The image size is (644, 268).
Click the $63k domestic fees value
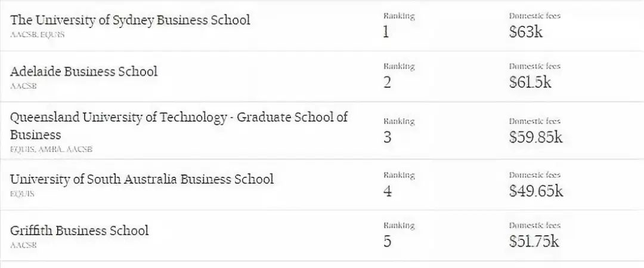tap(526, 32)
